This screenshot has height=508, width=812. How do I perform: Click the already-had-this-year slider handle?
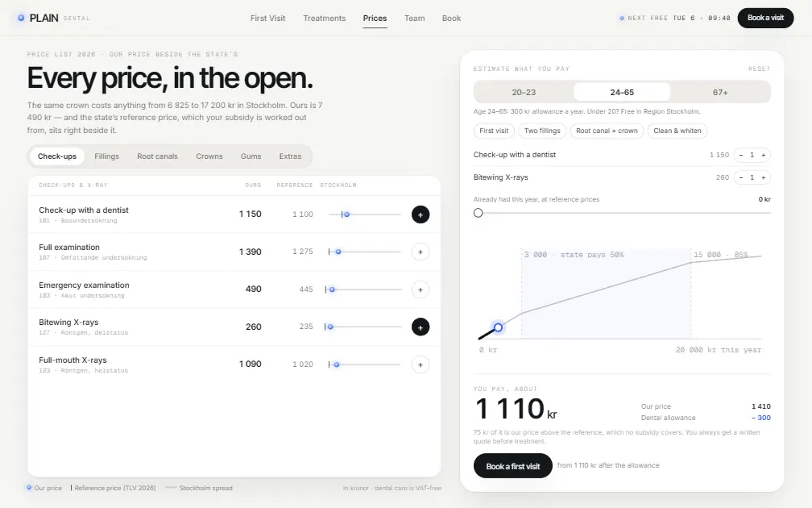(478, 213)
